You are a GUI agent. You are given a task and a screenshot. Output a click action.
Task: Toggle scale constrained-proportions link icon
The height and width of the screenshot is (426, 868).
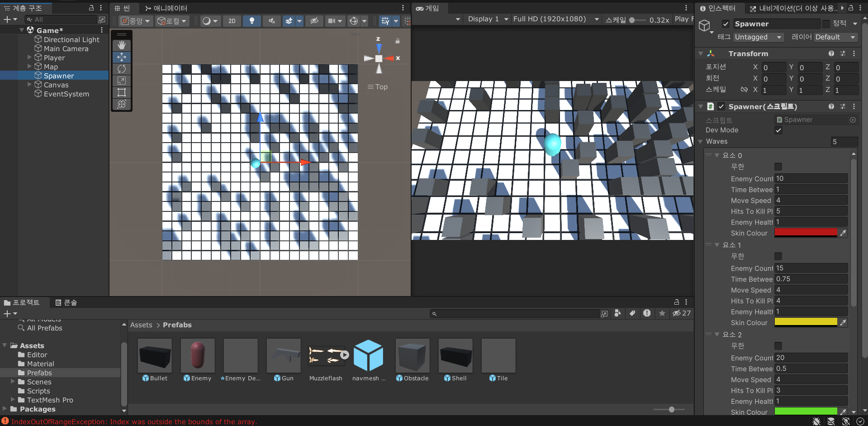coord(744,90)
